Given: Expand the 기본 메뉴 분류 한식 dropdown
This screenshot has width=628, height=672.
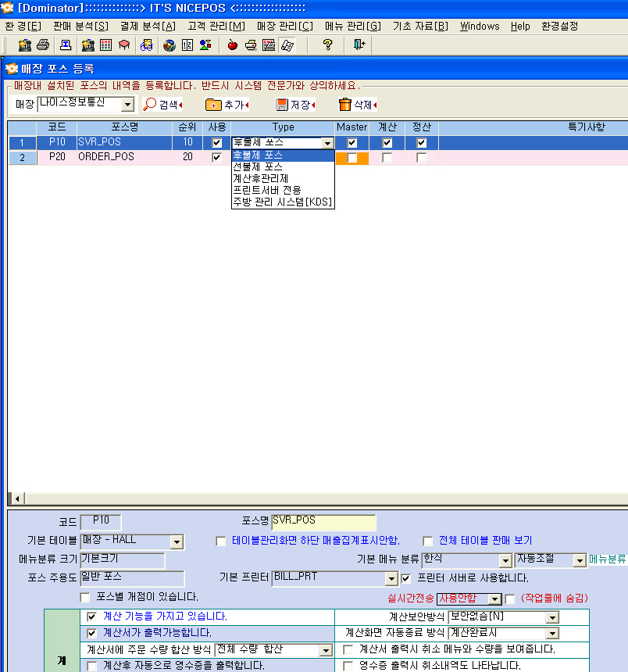Looking at the screenshot, I should [x=505, y=560].
